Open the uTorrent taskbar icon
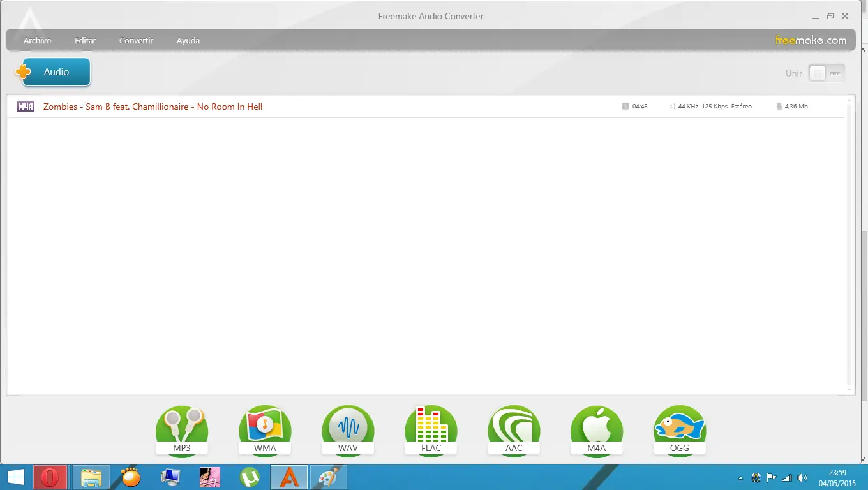The width and height of the screenshot is (868, 490). [x=250, y=477]
